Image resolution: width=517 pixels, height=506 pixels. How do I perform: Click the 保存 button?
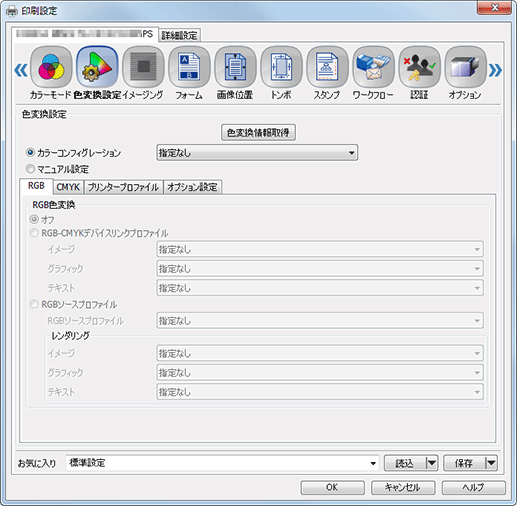point(464,463)
